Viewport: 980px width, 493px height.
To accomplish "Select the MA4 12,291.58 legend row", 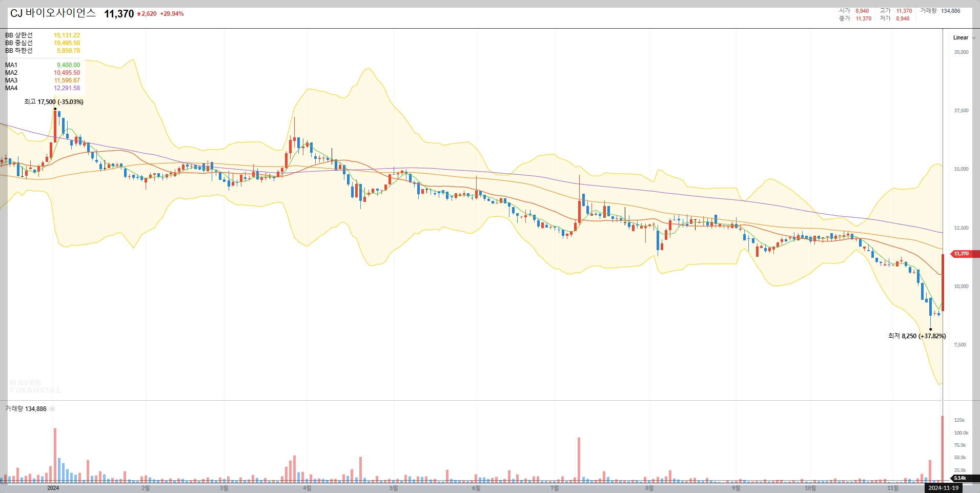I will (43, 88).
